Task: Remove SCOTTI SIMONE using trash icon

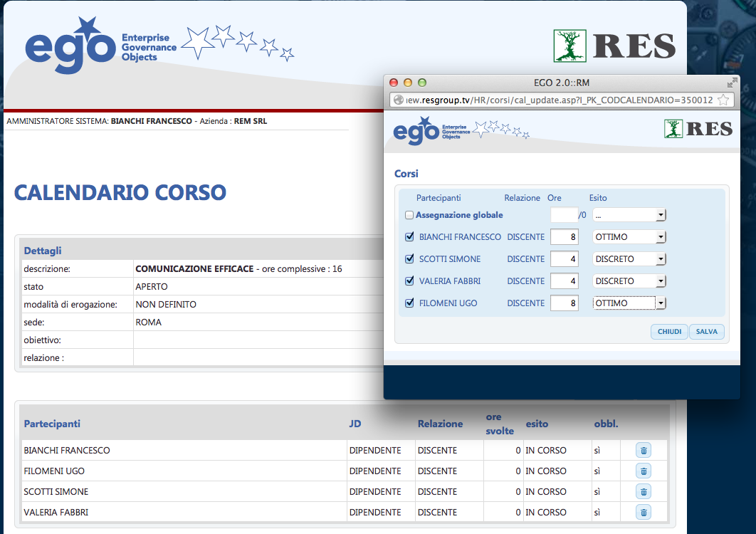Action: pos(643,492)
